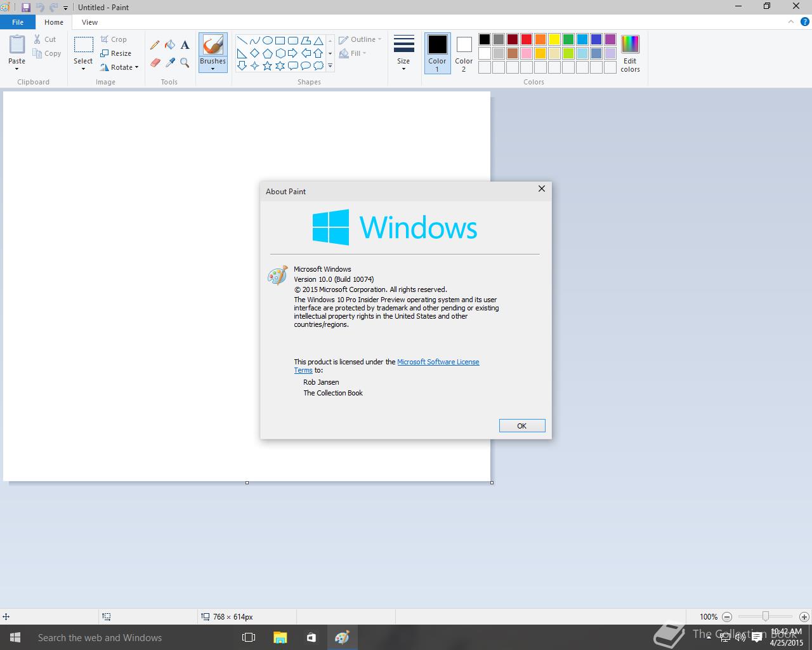Select Color 2 background slot
Viewport: 812px width, 650px height.
464,53
